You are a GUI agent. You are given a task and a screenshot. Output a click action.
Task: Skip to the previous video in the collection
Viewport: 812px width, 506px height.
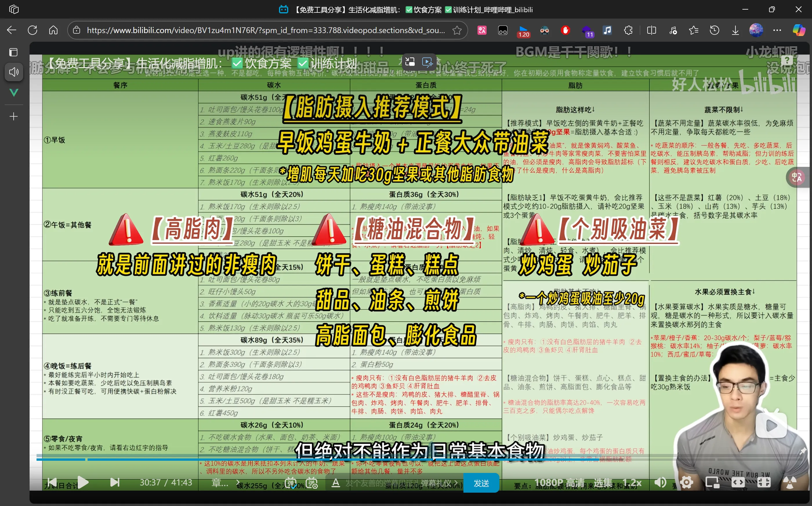(x=52, y=482)
